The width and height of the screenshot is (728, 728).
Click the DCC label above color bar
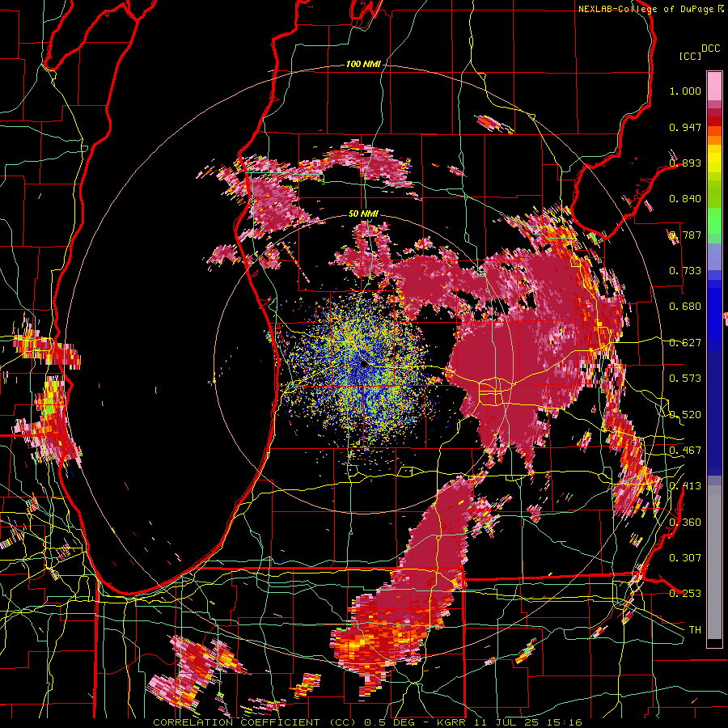(710, 49)
